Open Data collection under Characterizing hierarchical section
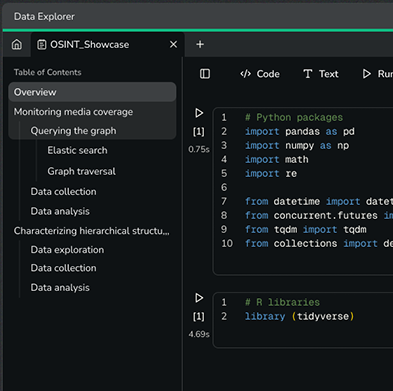Image resolution: width=393 pixels, height=391 pixels. pyautogui.click(x=63, y=268)
